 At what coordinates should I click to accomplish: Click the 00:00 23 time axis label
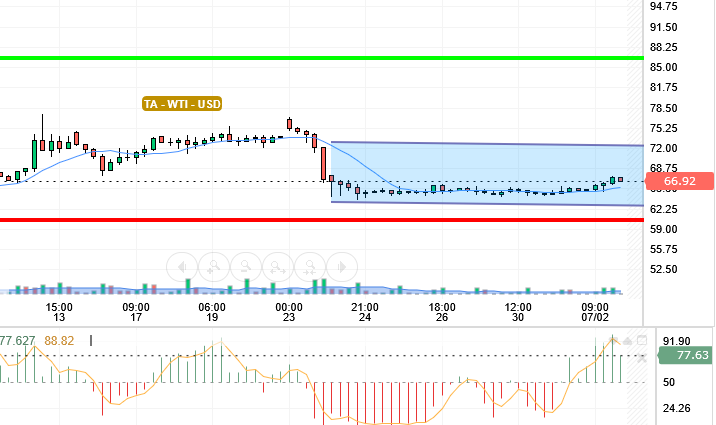click(289, 312)
